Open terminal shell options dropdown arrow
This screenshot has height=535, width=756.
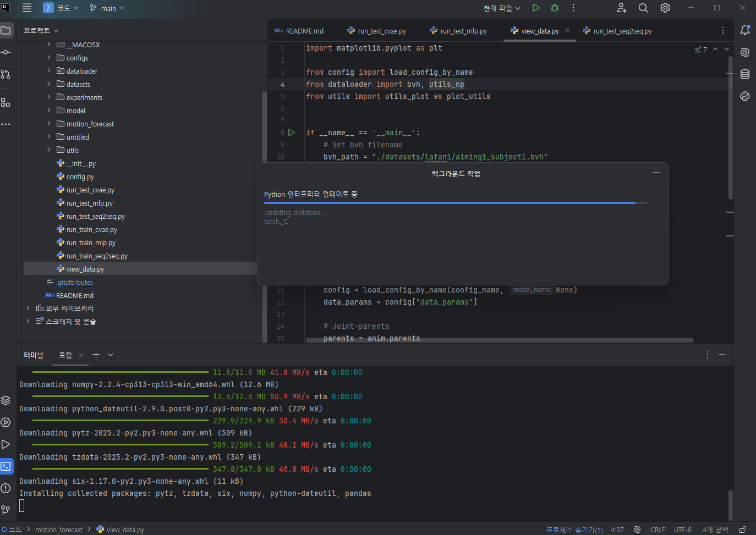point(111,355)
